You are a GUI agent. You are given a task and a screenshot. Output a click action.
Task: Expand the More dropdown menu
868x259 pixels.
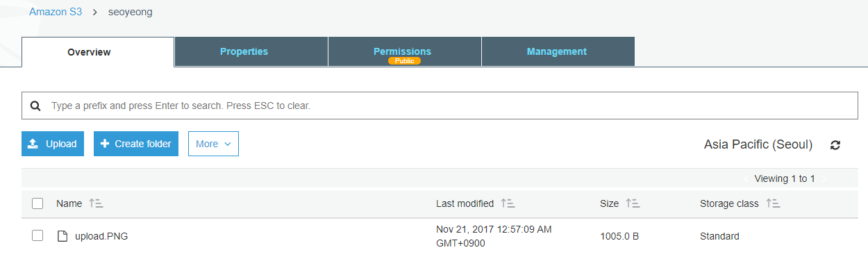click(213, 144)
